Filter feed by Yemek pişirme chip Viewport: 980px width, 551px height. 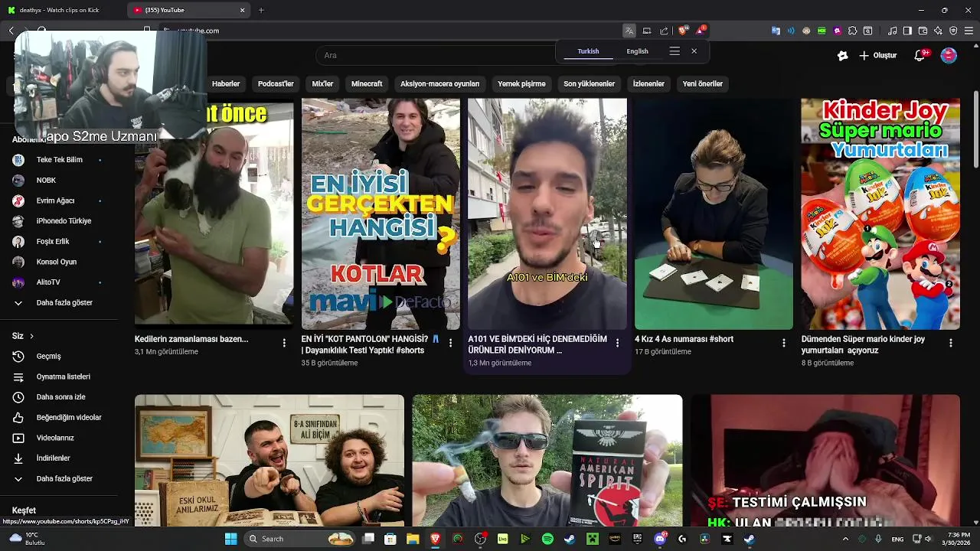click(521, 83)
